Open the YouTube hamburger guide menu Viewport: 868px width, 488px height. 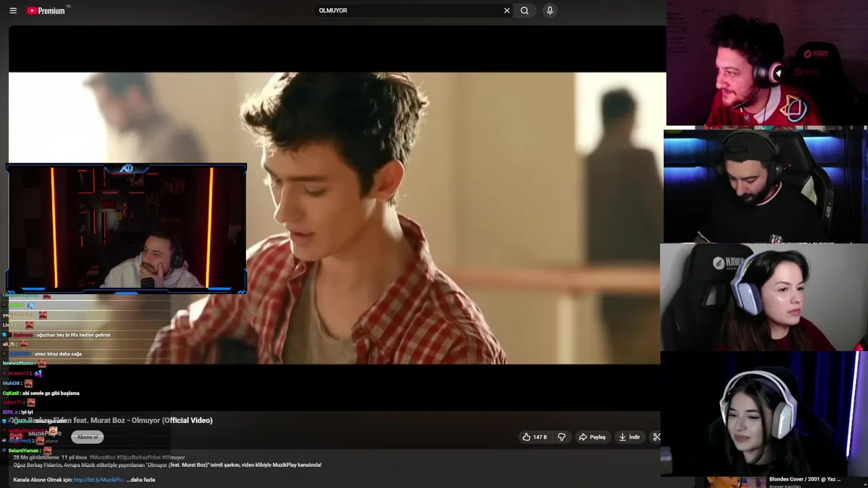13,11
